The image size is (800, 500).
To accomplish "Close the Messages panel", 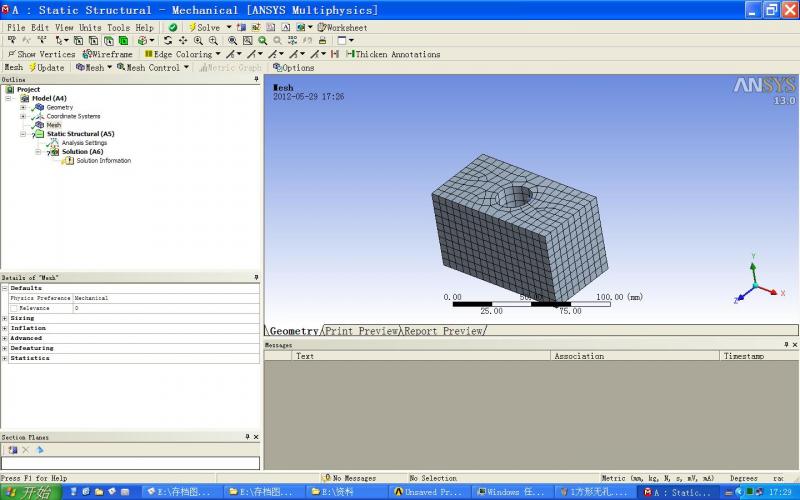I will [794, 345].
